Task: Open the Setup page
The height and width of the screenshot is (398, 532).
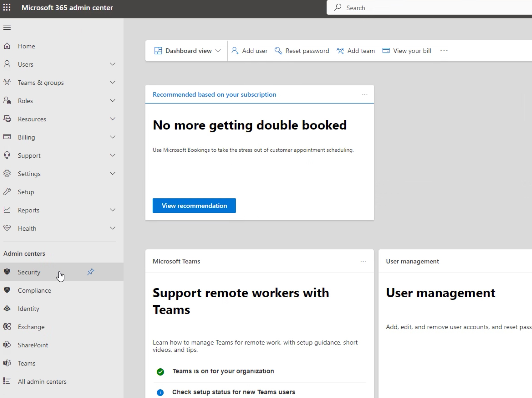Action: (26, 192)
